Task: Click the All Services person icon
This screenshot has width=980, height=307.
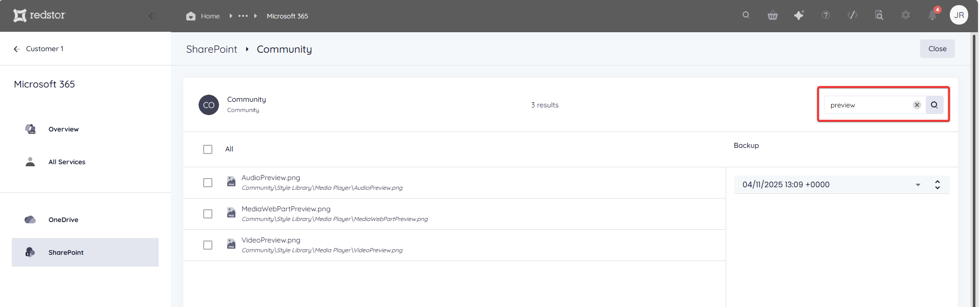Action: [30, 162]
